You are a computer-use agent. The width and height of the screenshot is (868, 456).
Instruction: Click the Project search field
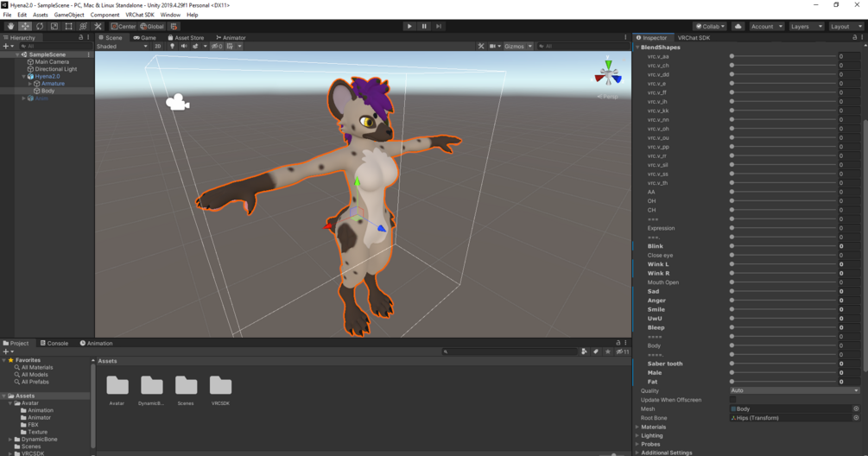coord(510,351)
